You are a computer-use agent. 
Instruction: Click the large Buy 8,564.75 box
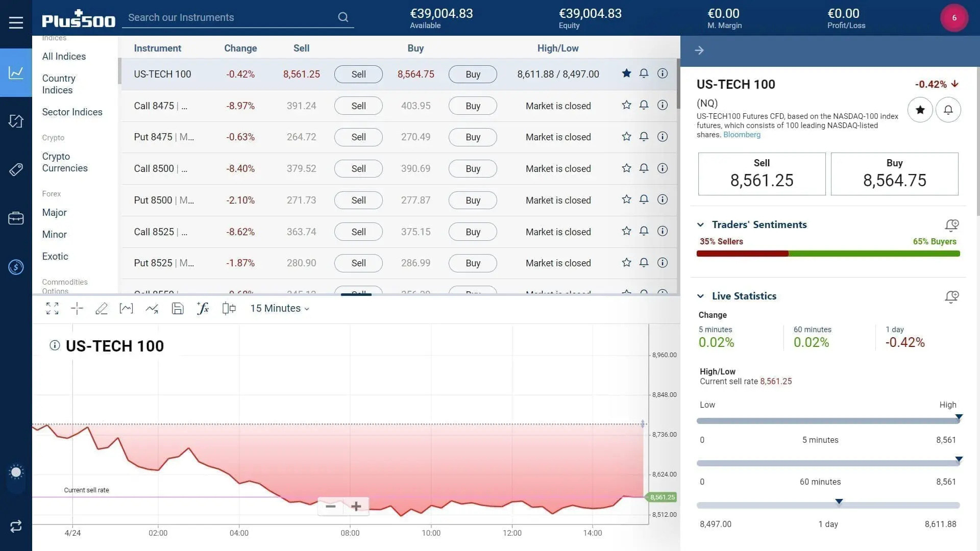pos(894,174)
